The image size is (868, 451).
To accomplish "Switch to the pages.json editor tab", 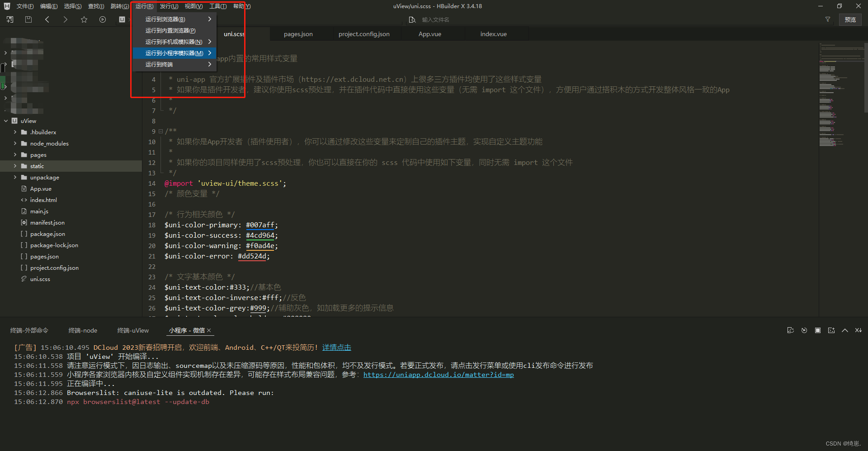I will coord(297,33).
